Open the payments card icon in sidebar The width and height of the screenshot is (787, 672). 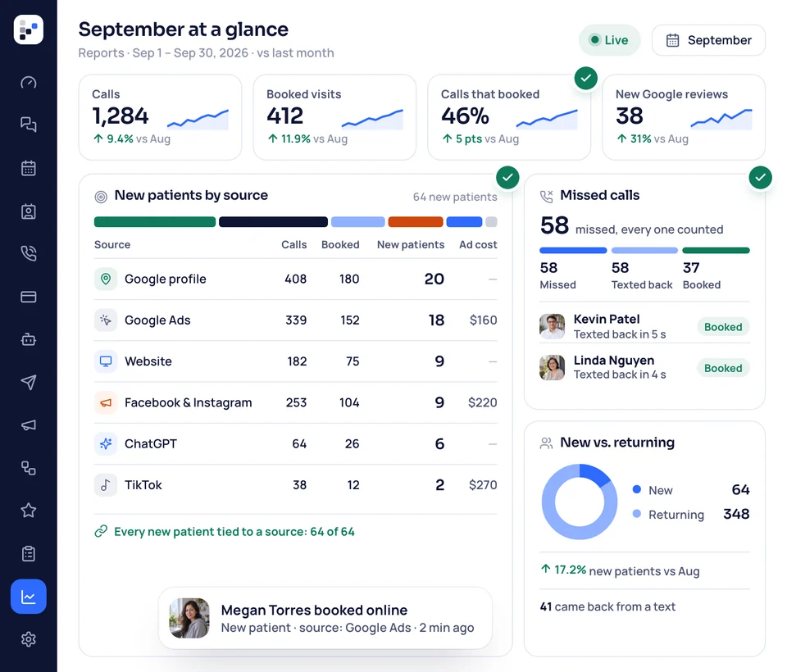click(29, 297)
